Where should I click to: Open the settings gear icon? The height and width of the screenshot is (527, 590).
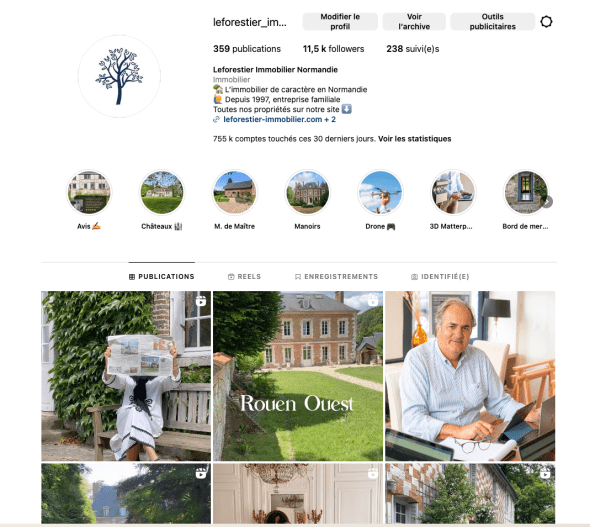546,22
